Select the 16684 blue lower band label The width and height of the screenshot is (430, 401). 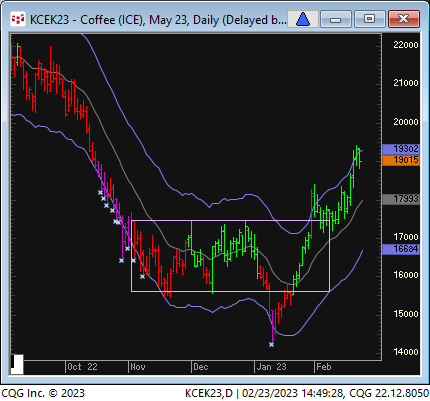pyautogui.click(x=401, y=249)
